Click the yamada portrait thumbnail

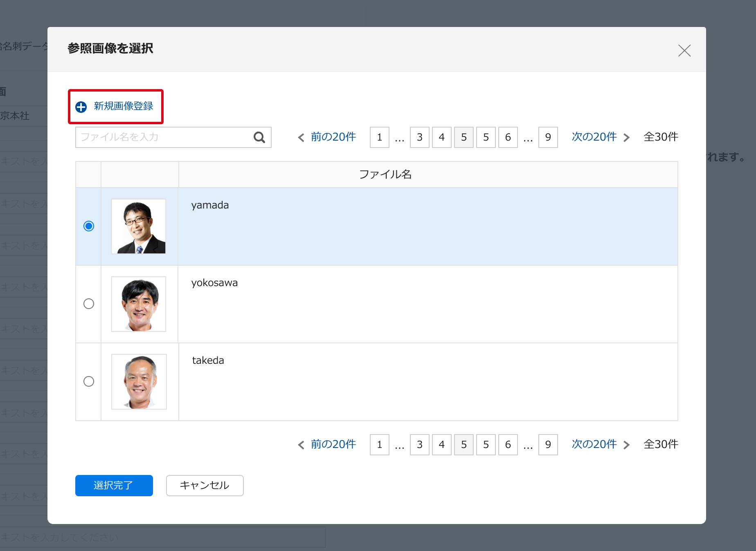point(139,226)
